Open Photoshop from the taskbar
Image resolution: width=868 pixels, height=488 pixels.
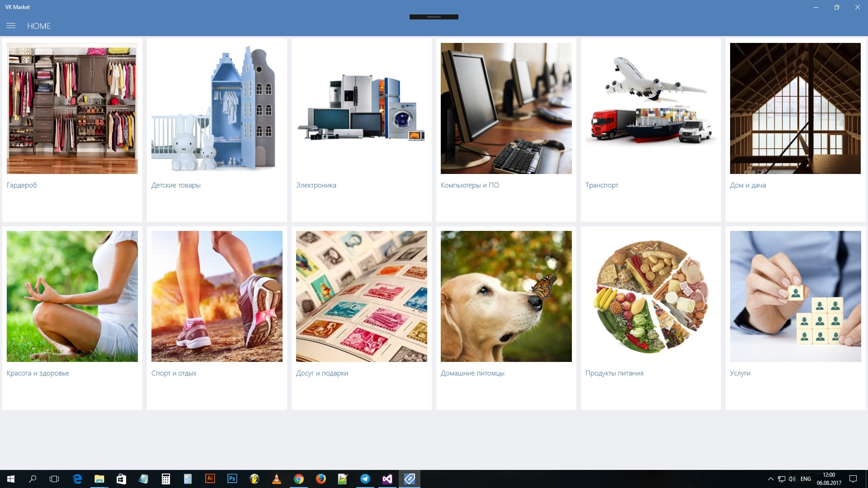pos(232,479)
